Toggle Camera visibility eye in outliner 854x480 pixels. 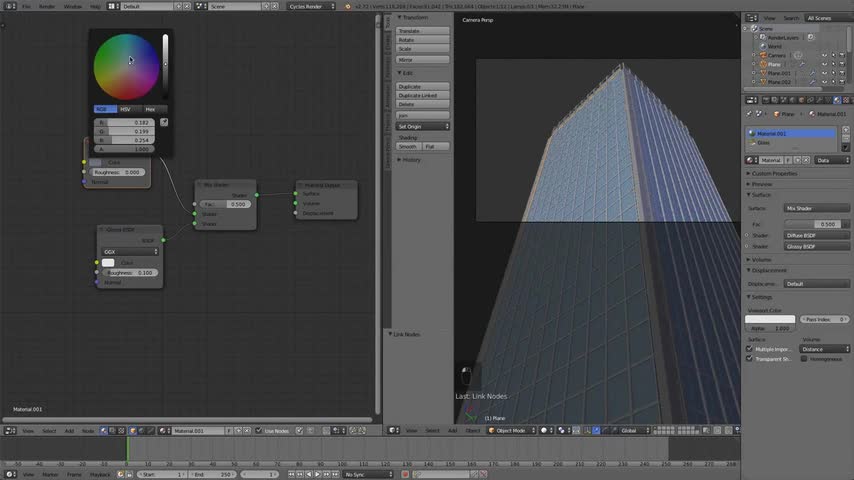pos(824,56)
